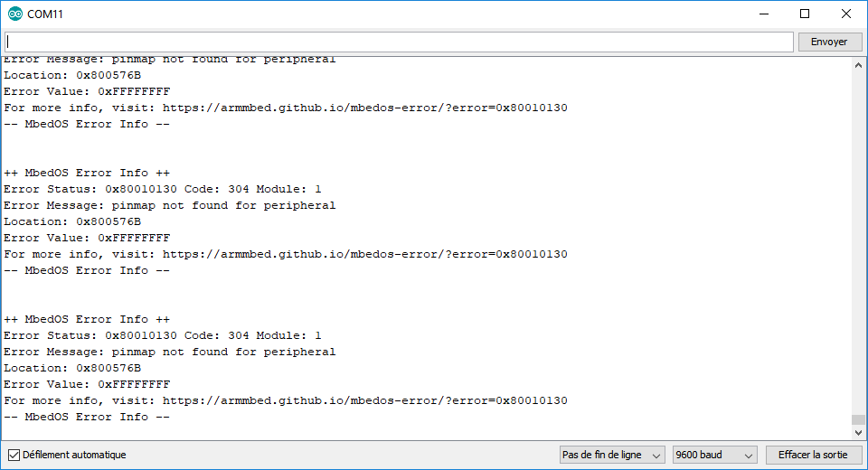868x470 pixels.
Task: Click the last mbedos-error URL in the output
Action: point(364,400)
